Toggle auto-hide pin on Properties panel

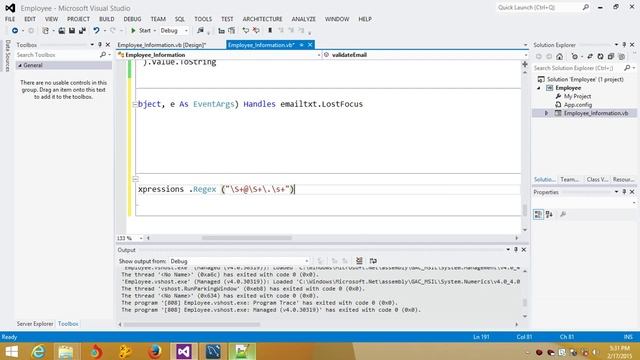click(624, 192)
